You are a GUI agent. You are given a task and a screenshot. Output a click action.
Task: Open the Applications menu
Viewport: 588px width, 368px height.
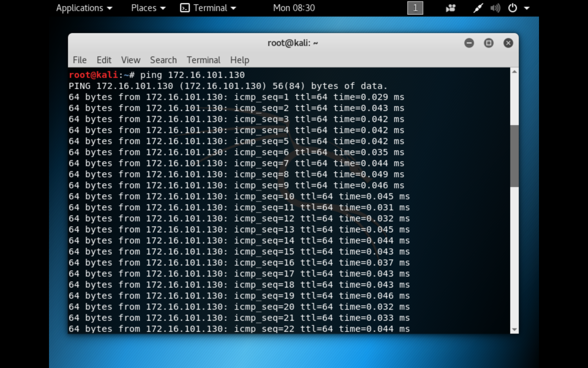click(x=84, y=8)
